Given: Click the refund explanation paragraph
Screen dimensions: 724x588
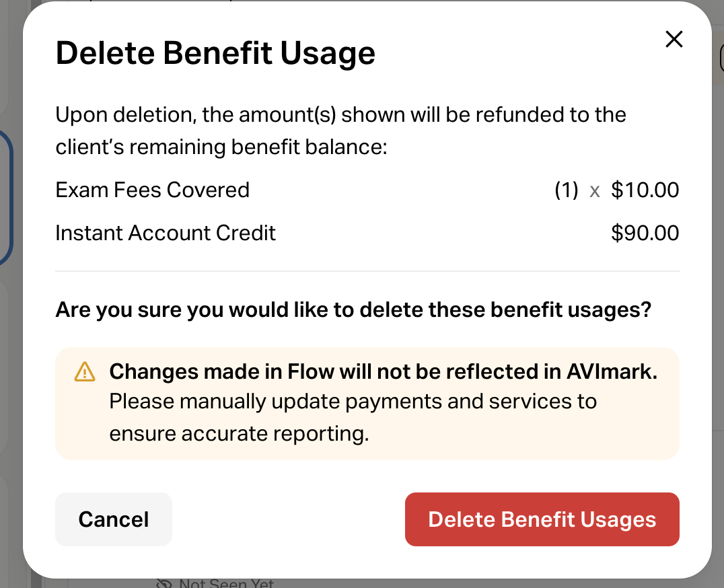Looking at the screenshot, I should tap(340, 130).
